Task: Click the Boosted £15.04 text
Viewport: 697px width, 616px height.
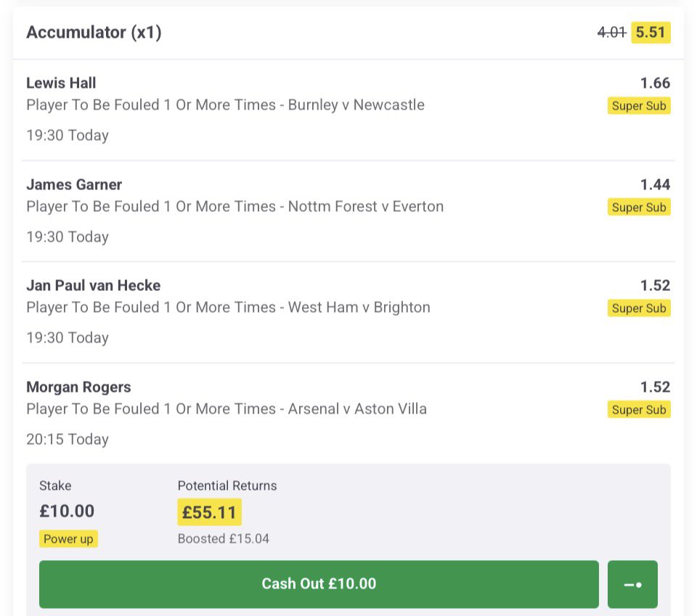Action: pos(224,539)
